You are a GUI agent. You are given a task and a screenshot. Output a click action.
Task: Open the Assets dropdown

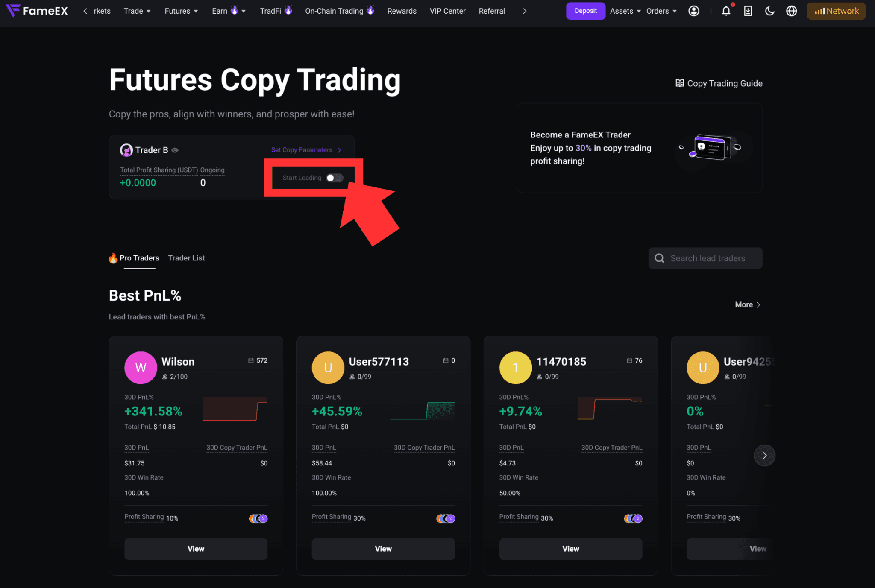tap(625, 11)
